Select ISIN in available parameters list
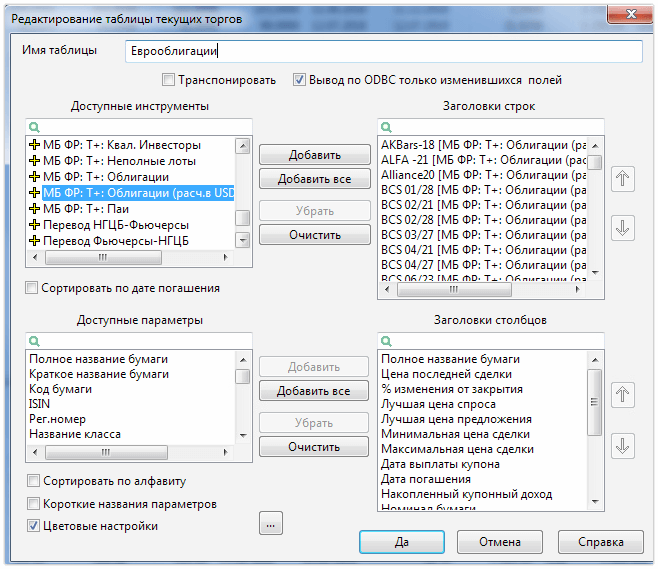Screen dimensions: 658x569 pyautogui.click(x=42, y=404)
